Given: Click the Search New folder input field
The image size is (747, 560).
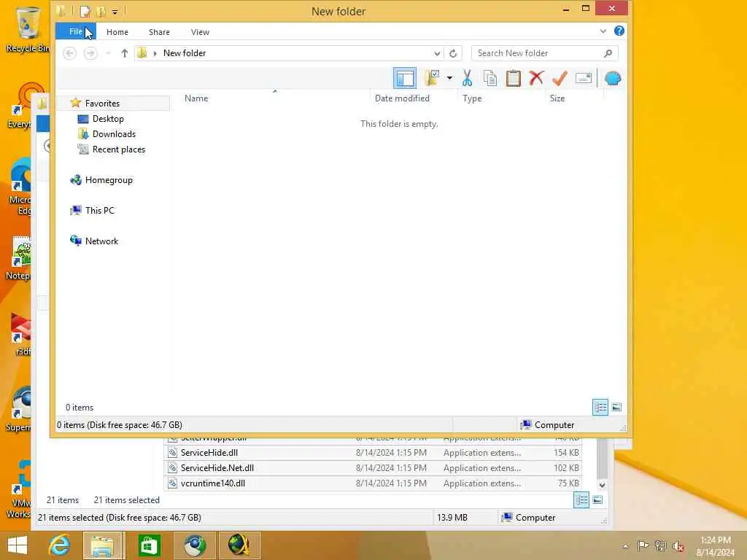Looking at the screenshot, I should pyautogui.click(x=544, y=52).
